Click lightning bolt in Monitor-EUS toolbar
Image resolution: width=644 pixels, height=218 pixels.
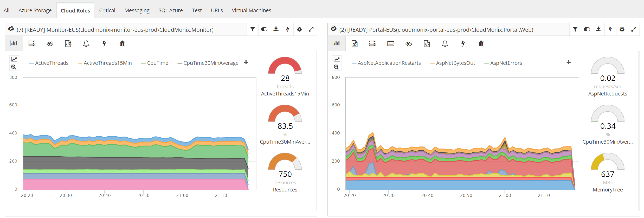click(104, 44)
